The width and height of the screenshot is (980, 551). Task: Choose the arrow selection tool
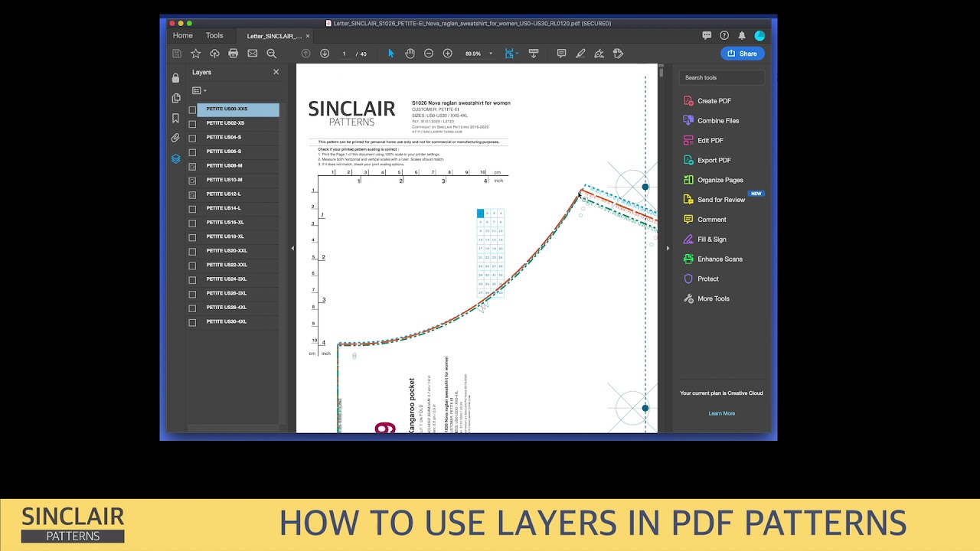(391, 54)
